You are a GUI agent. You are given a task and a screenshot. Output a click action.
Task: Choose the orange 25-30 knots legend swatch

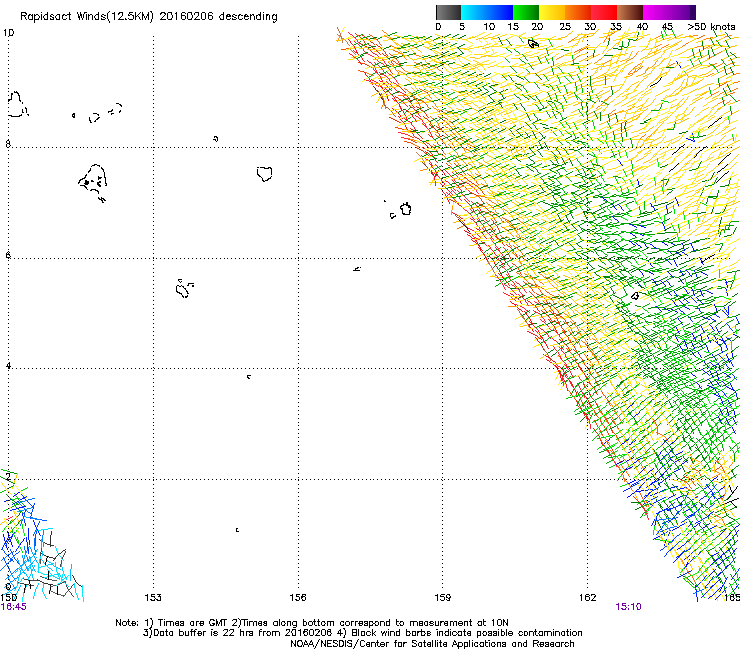[x=578, y=12]
